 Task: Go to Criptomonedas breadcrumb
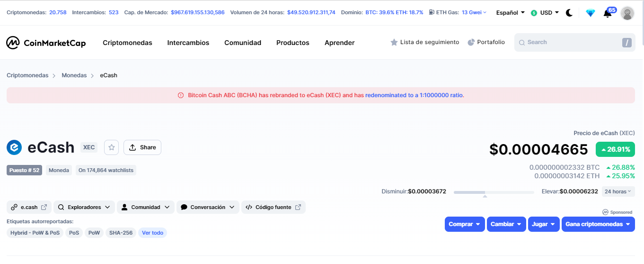coord(27,75)
